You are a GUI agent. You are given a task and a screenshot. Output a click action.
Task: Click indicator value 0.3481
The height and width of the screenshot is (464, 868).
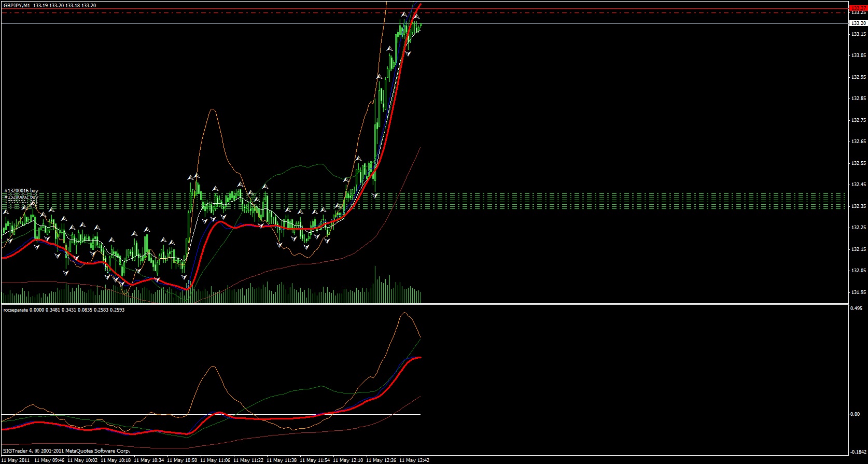(x=52, y=310)
